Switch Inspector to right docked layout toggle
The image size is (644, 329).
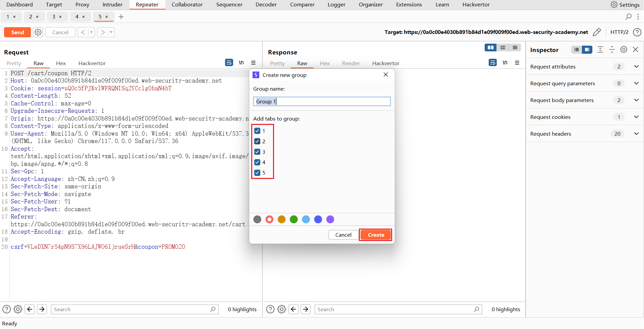coord(587,50)
